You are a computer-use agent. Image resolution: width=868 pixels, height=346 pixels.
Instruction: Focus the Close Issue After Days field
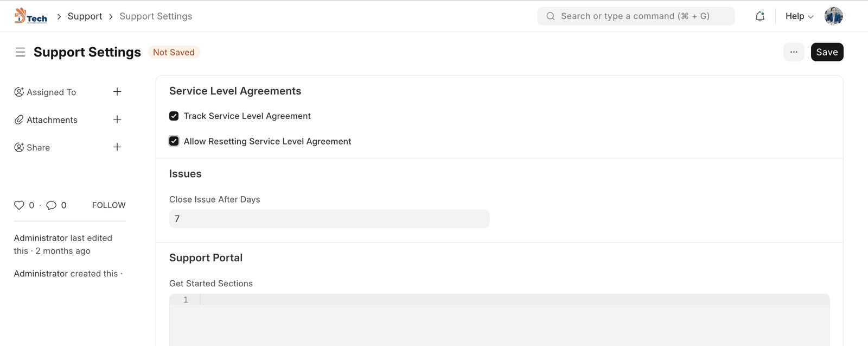pyautogui.click(x=329, y=219)
